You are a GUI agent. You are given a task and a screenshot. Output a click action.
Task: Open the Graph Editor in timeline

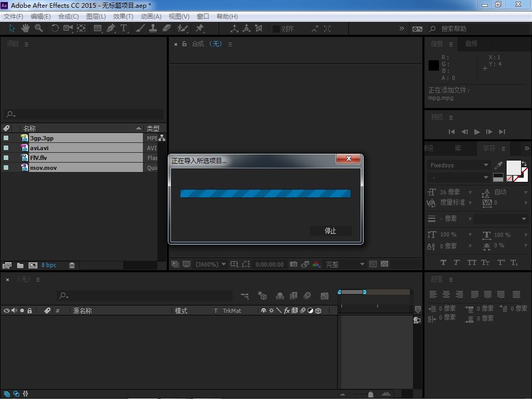point(324,296)
